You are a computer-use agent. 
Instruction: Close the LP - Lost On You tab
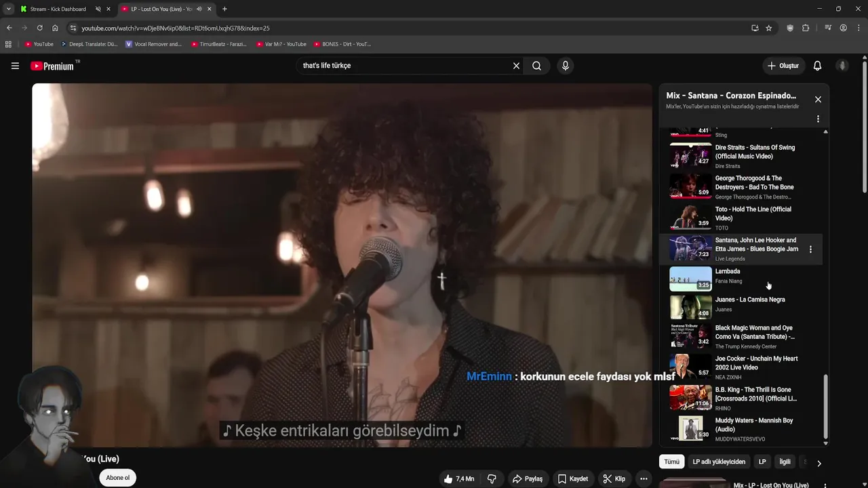pos(209,9)
